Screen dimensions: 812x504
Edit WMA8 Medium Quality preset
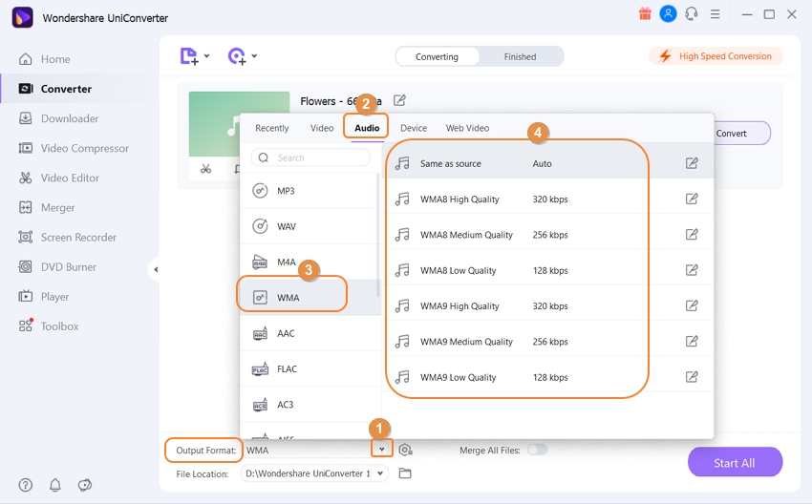coord(692,235)
